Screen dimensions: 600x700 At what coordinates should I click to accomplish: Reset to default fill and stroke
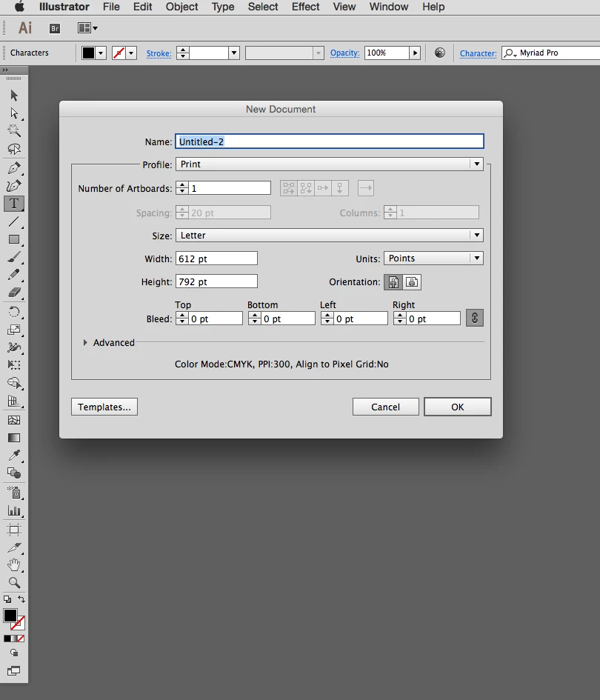click(x=7, y=599)
